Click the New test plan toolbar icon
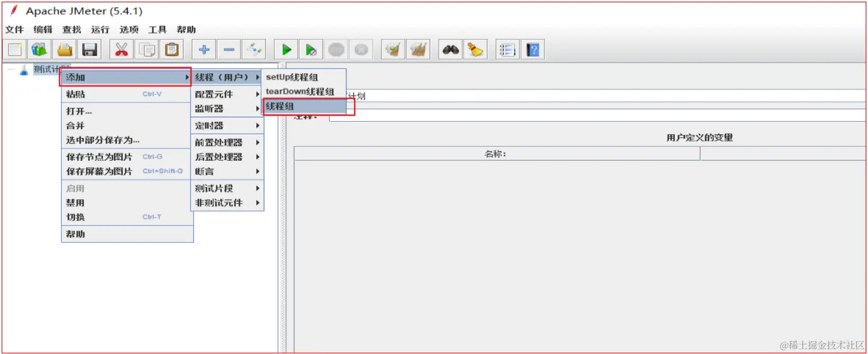 [x=15, y=50]
